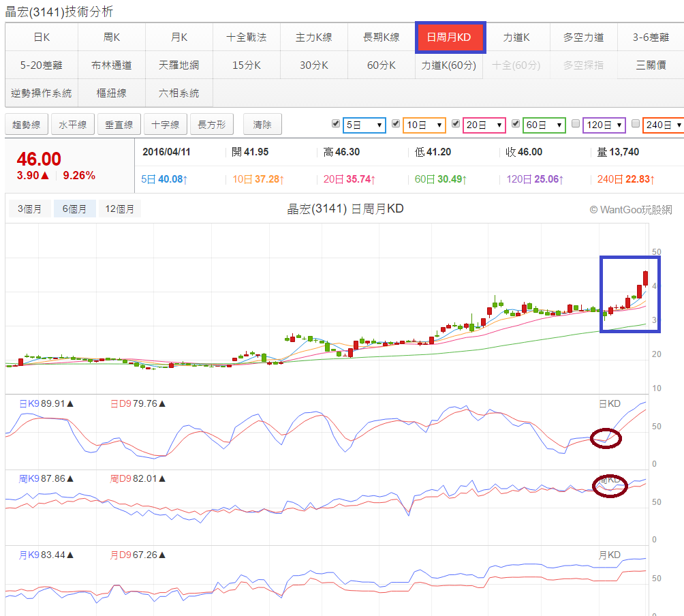Uncheck the 5日 moving average checkbox

[x=335, y=124]
